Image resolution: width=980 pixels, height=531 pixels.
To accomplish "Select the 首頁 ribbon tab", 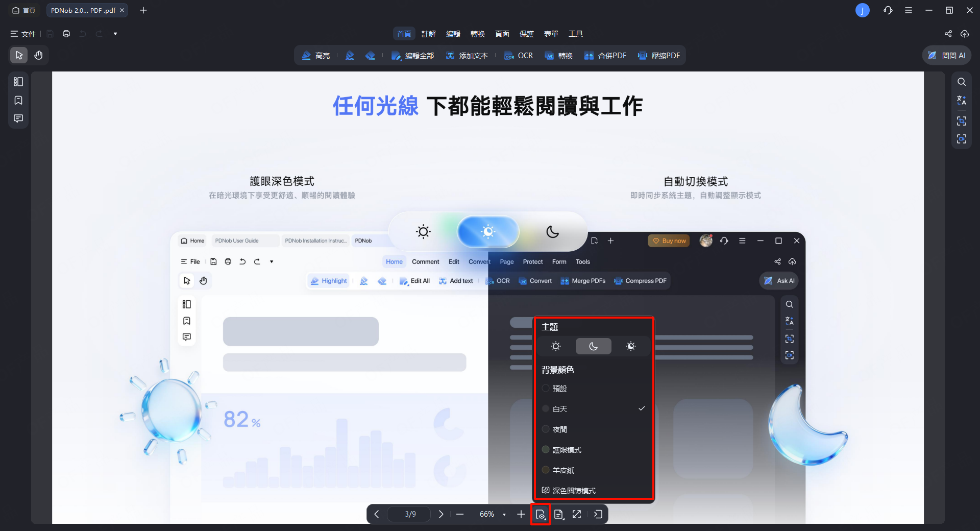I will [x=404, y=34].
